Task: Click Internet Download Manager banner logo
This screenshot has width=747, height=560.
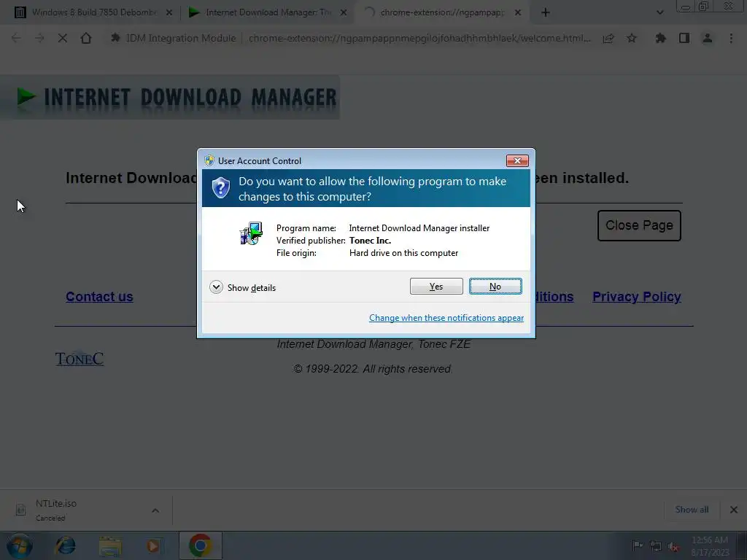Action: tap(170, 97)
